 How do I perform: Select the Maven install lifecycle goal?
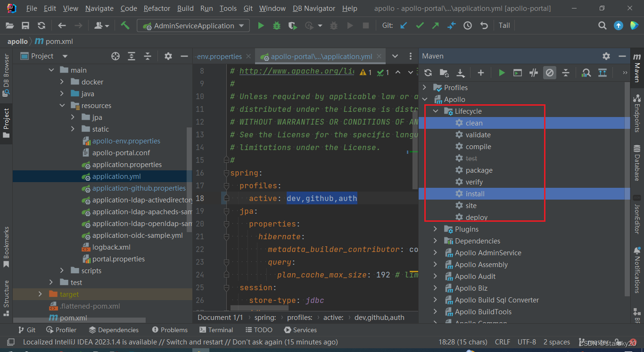tap(475, 193)
